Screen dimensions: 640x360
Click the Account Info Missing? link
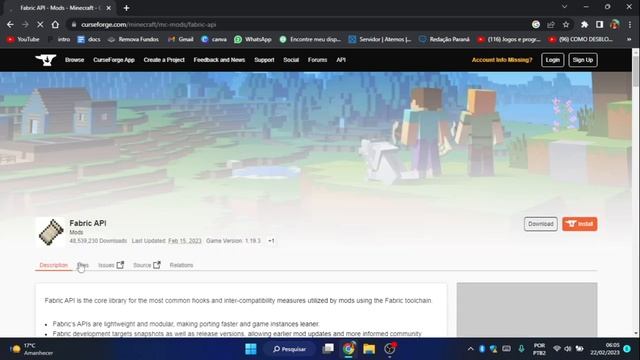502,60
